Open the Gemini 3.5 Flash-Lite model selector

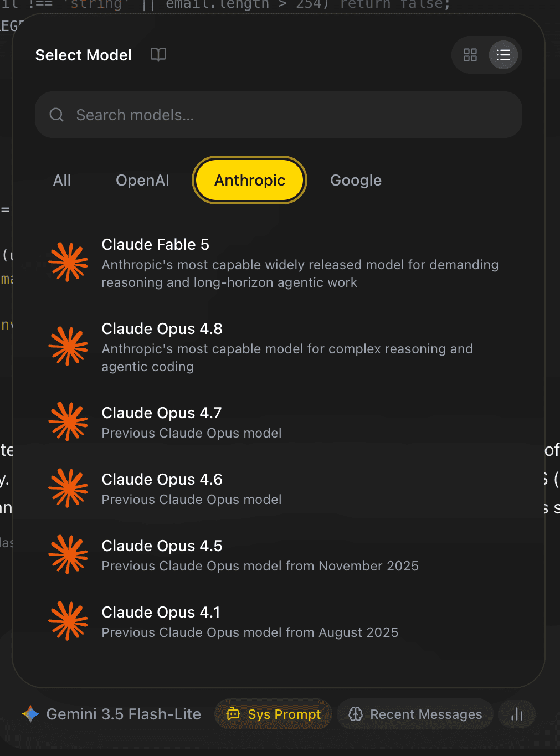pos(111,714)
